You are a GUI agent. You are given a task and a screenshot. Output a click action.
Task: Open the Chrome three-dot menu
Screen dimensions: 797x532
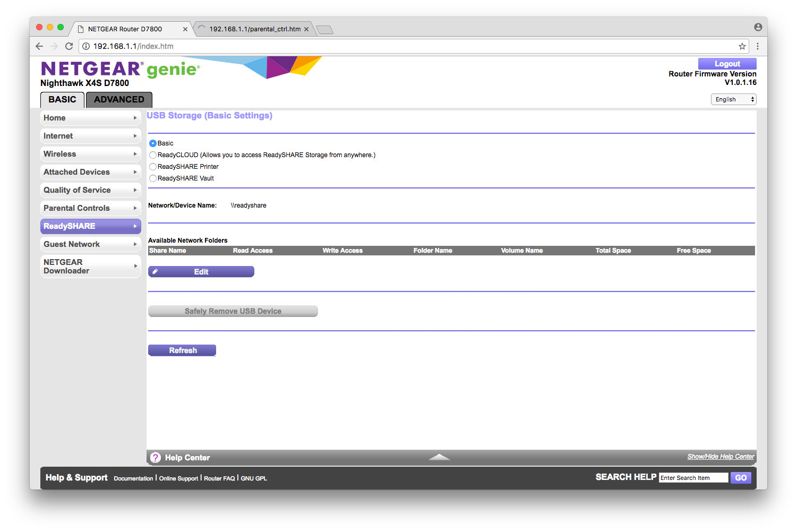coord(758,46)
